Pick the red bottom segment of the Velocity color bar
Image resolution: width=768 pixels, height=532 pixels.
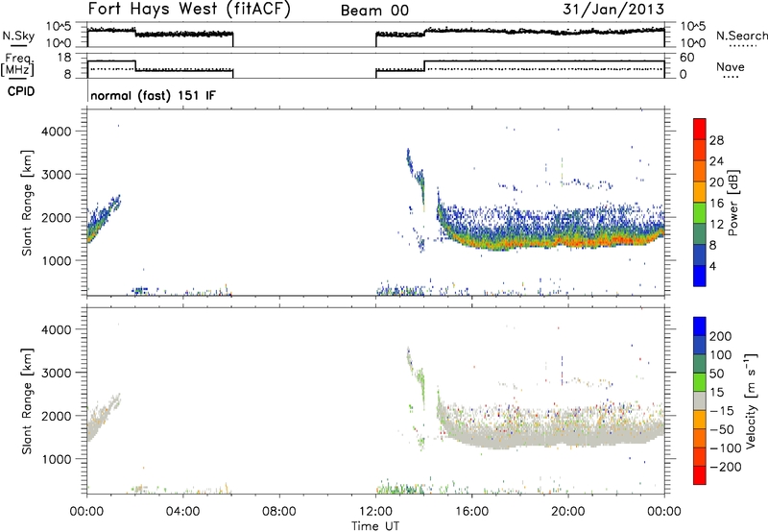[700, 475]
